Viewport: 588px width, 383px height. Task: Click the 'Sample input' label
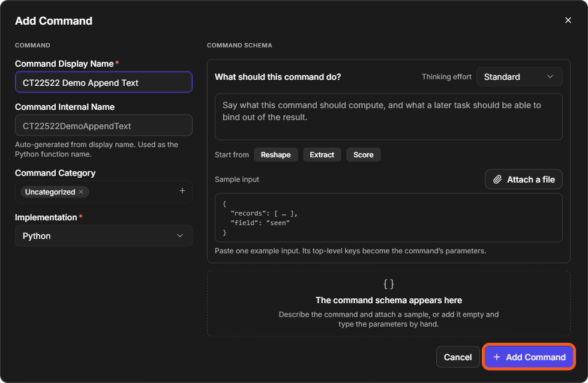click(236, 179)
